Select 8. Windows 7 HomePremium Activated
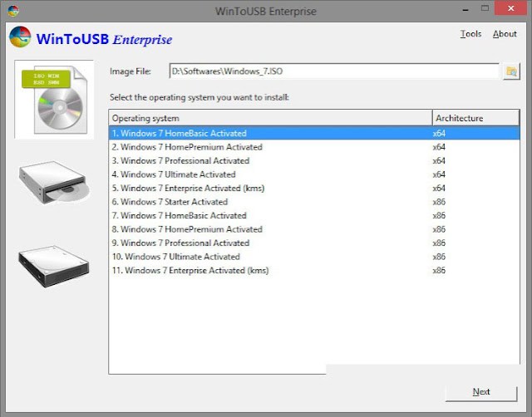This screenshot has height=417, width=532. [x=314, y=229]
